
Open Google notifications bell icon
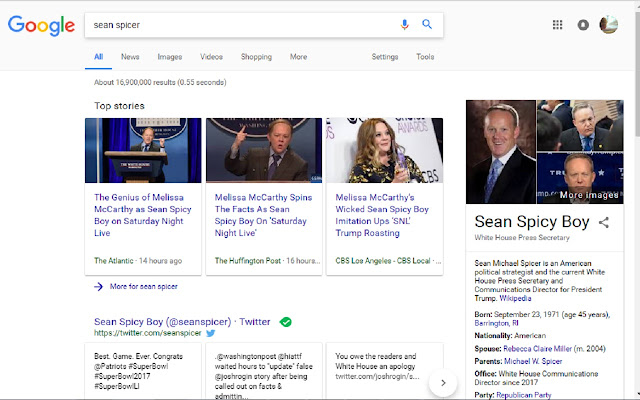583,25
